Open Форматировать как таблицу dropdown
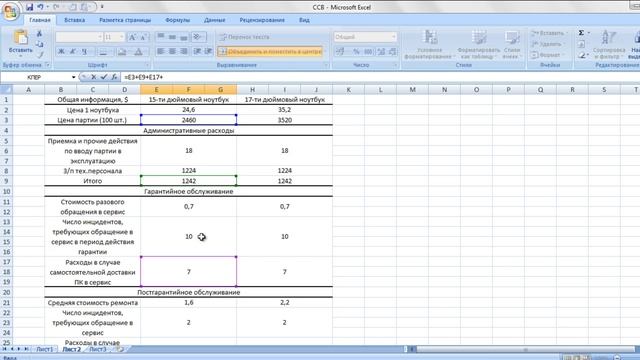This screenshot has width=640, height=360. 478,45
